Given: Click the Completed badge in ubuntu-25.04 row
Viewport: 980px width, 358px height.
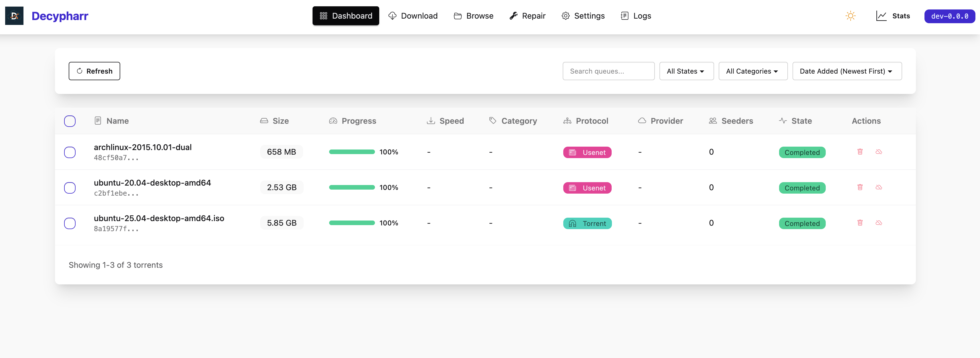Looking at the screenshot, I should 802,223.
